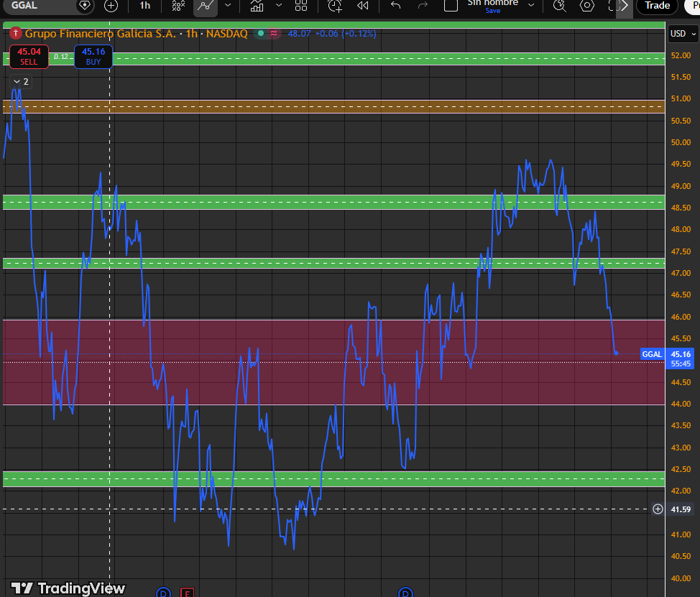700x597 pixels.
Task: Click the 49.00 price axis label
Action: point(681,186)
